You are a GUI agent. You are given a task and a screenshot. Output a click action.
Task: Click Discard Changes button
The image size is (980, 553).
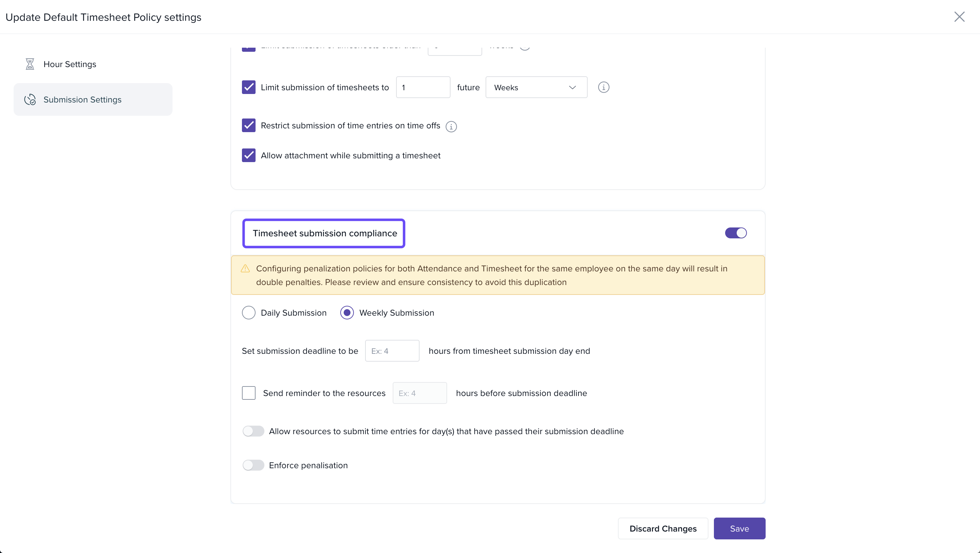(663, 528)
